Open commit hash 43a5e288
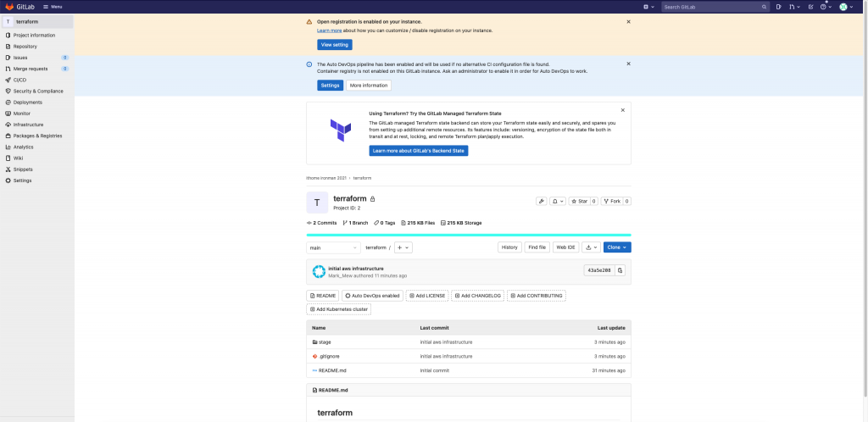The width and height of the screenshot is (868, 422). [x=599, y=270]
